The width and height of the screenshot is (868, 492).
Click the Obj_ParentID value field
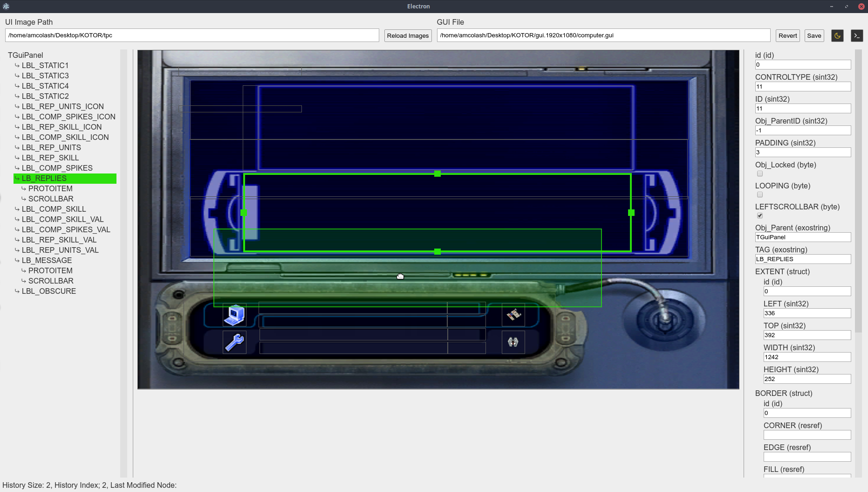pyautogui.click(x=803, y=131)
